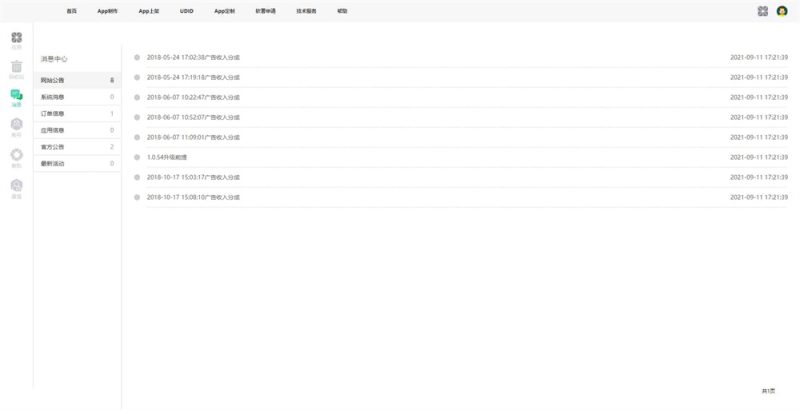Viewport: 800px width, 410px height.
Task: Click the gray dot beside 2018-06-07 10:52:07 message
Action: click(x=137, y=117)
